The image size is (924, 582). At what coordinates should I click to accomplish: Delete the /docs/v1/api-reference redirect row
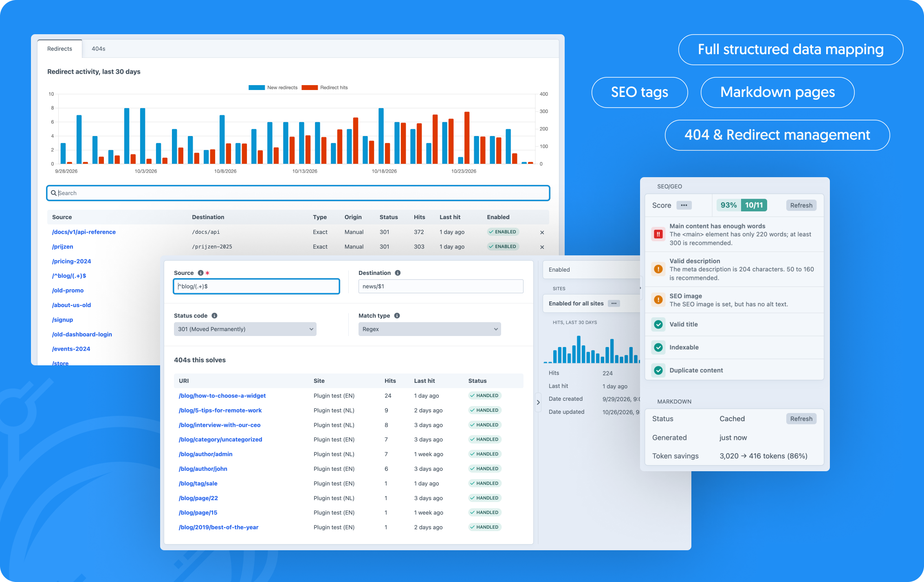click(x=542, y=232)
